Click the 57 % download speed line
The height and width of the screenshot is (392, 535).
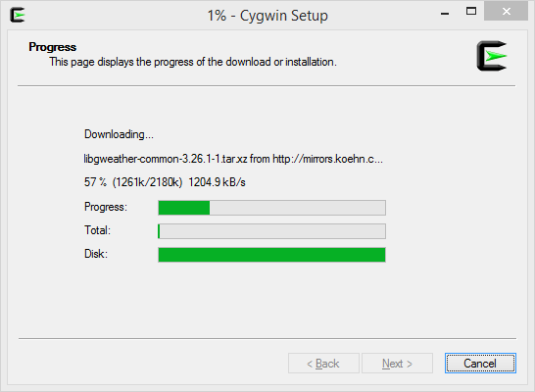(165, 182)
